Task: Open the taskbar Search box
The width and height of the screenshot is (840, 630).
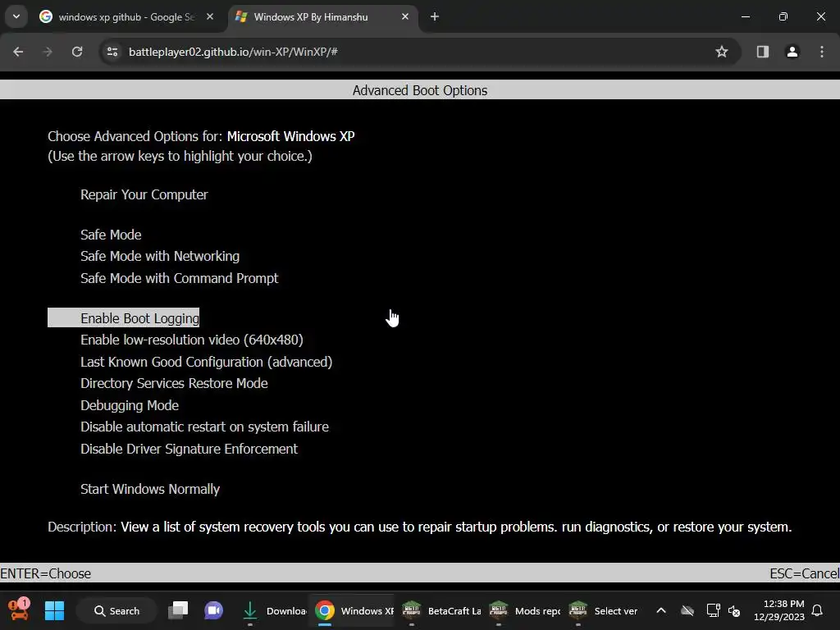Action: pyautogui.click(x=116, y=610)
